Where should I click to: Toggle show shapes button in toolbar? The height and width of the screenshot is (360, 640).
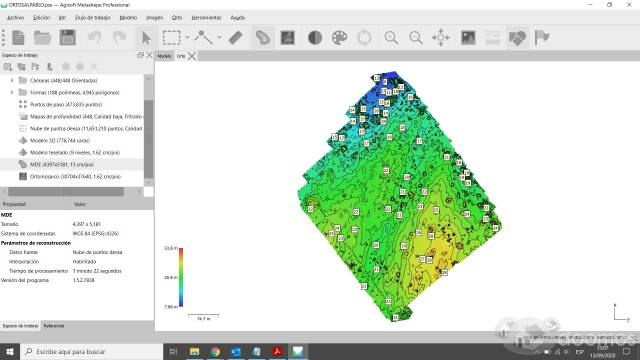click(517, 38)
